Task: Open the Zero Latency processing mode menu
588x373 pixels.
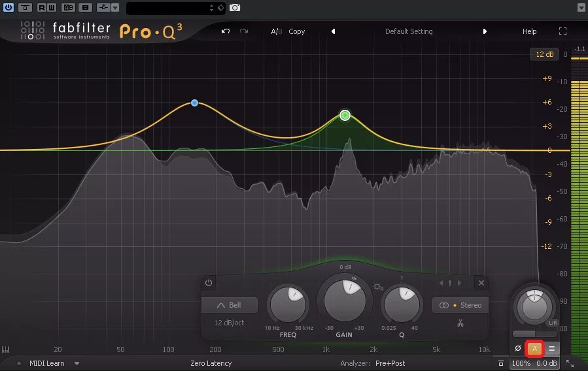Action: point(211,363)
